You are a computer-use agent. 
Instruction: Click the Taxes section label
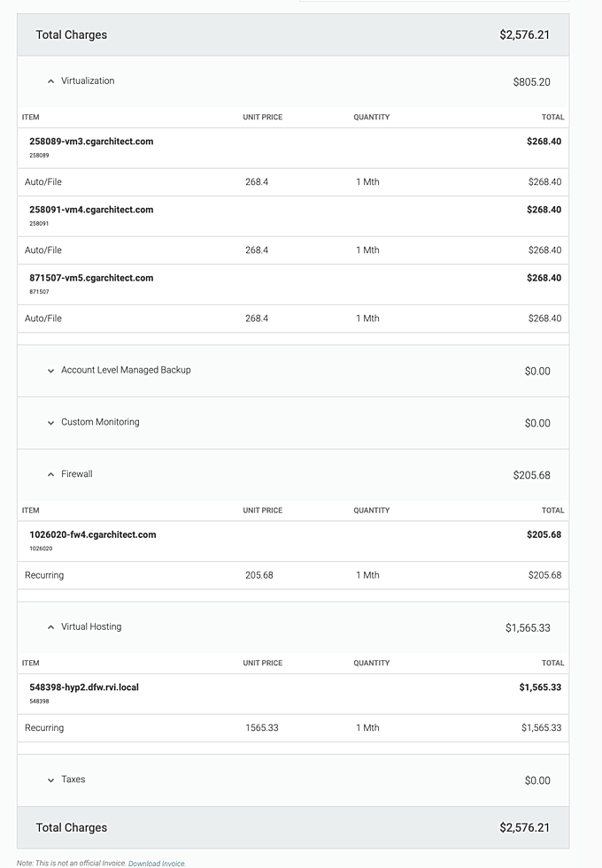(x=73, y=780)
